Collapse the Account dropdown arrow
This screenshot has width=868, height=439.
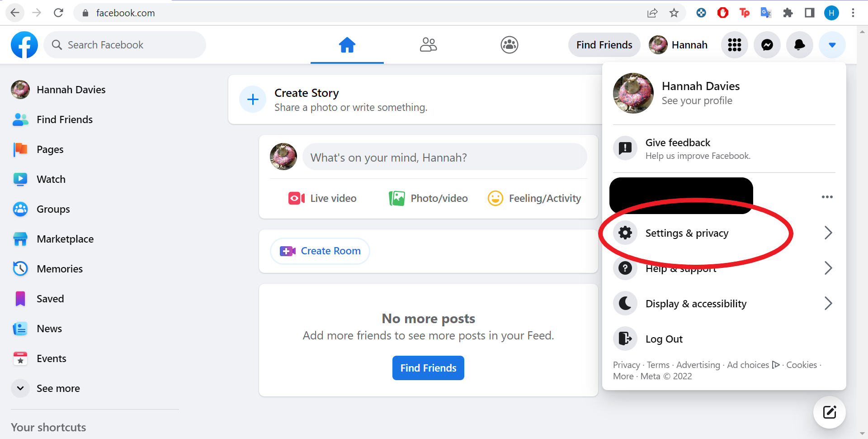832,45
